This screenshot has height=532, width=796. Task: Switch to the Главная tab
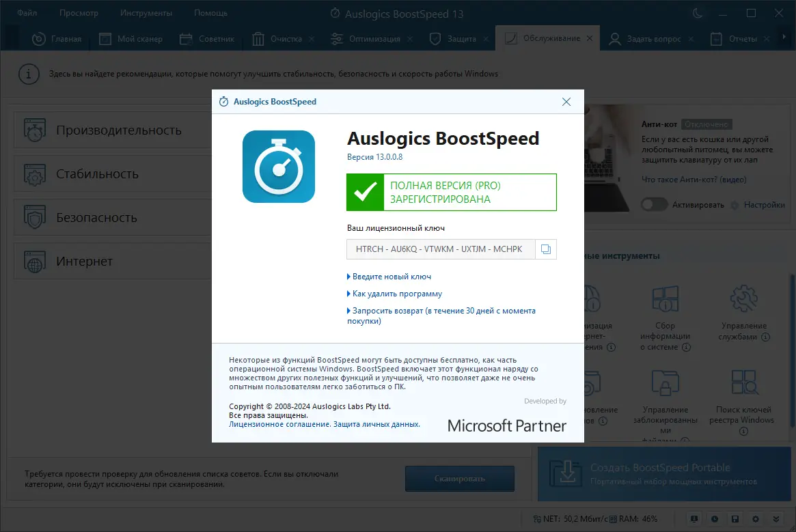tap(56, 38)
